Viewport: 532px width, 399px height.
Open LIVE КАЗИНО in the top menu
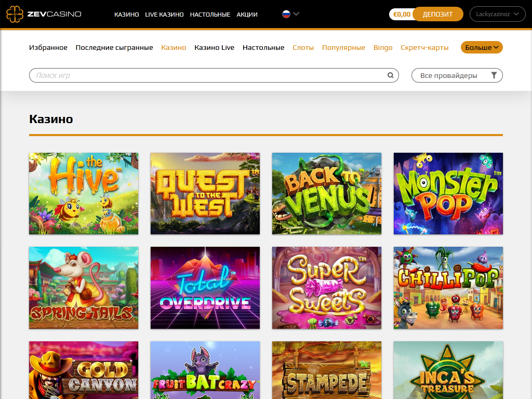164,15
